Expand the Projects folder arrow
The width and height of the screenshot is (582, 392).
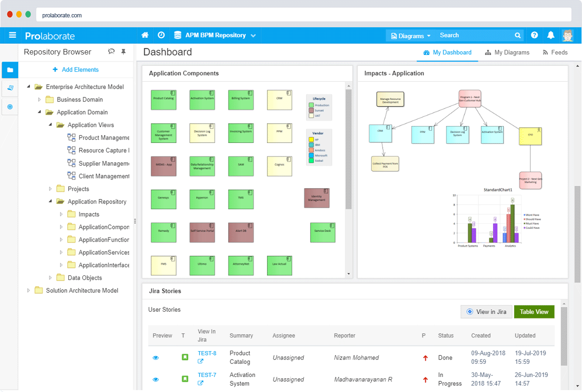[x=50, y=189]
